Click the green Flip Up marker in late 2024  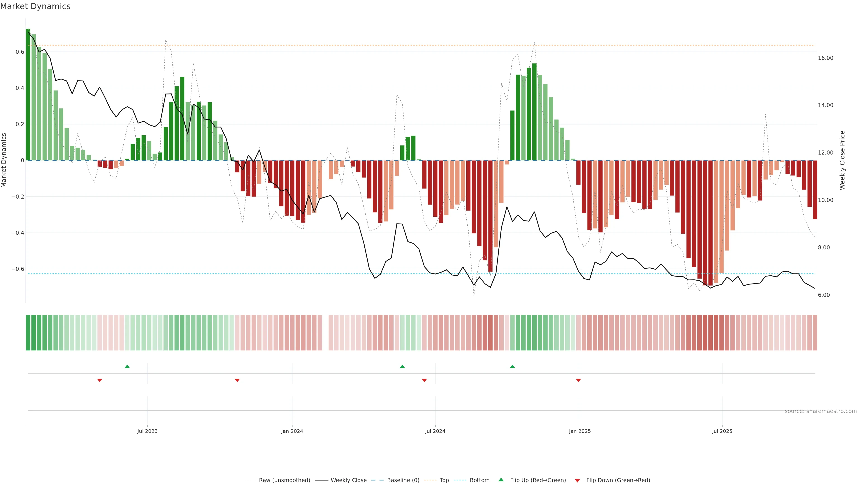512,366
